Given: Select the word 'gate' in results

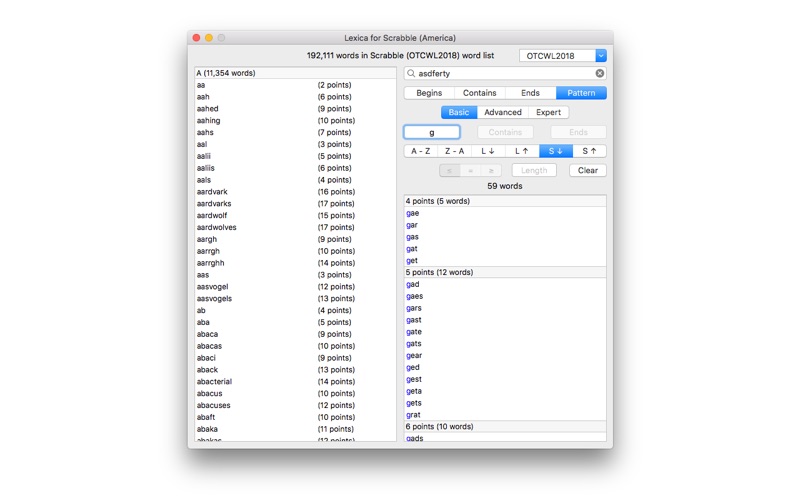Looking at the screenshot, I should [x=414, y=332].
